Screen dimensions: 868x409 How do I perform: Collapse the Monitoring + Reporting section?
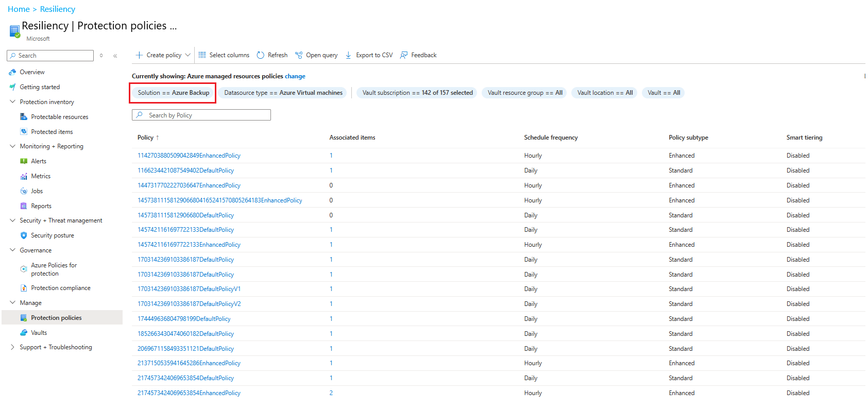click(x=12, y=146)
